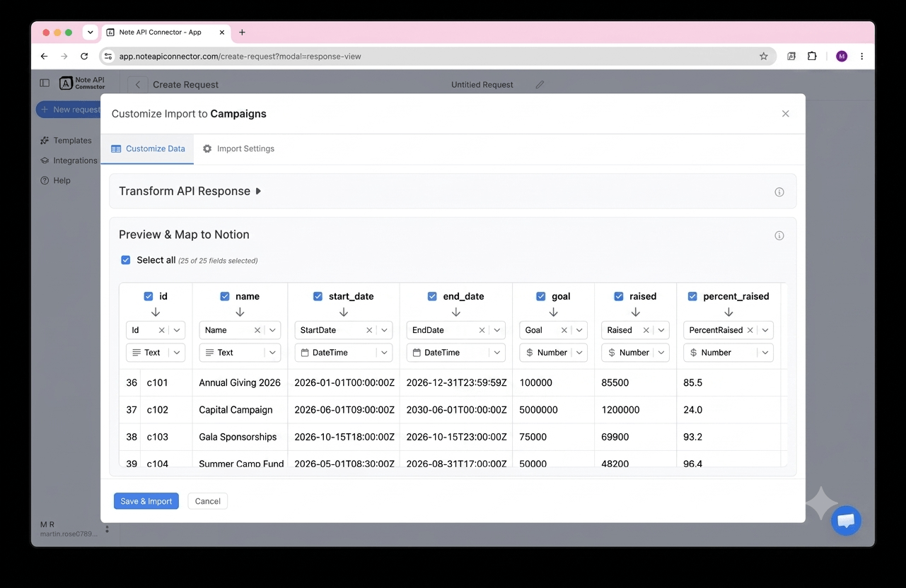Open the Name property dropdown arrow
906x588 pixels.
[x=272, y=330]
